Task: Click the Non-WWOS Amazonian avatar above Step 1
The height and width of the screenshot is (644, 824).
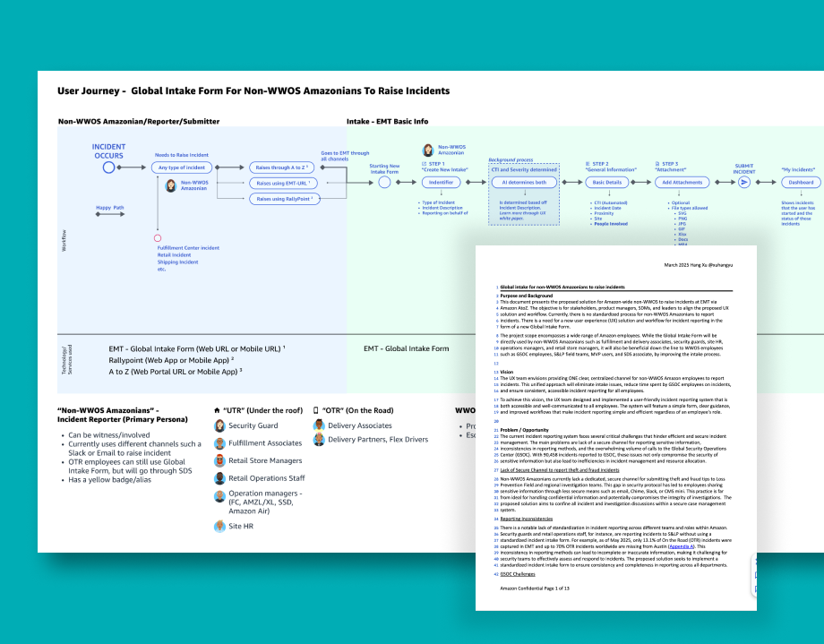Action: (428, 150)
